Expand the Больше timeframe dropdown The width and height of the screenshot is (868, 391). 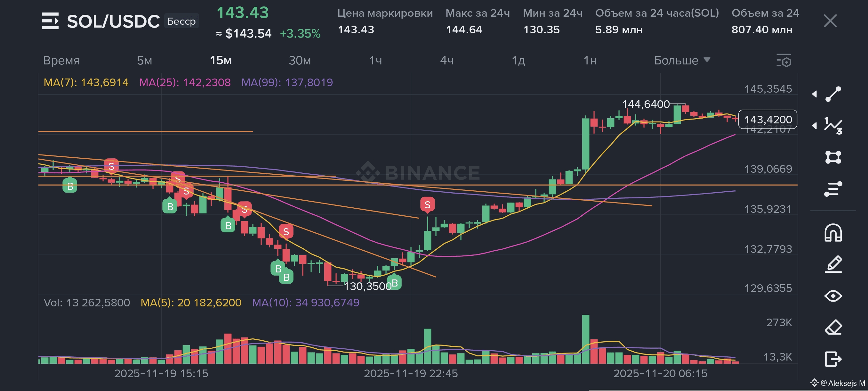(x=682, y=60)
